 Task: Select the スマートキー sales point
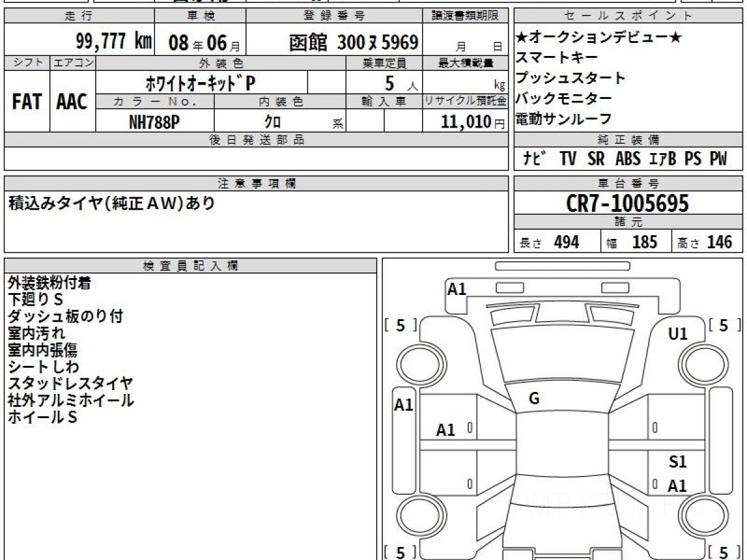coord(557,57)
